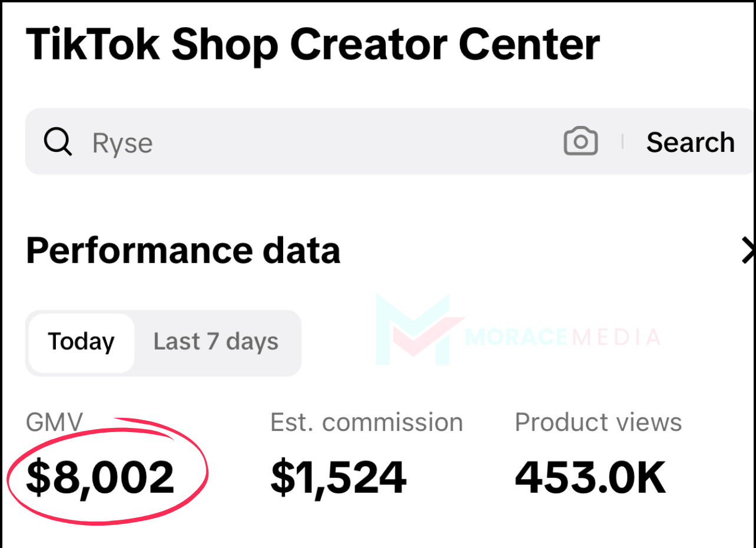756x548 pixels.
Task: Open the Performance data section heading
Action: click(x=183, y=251)
